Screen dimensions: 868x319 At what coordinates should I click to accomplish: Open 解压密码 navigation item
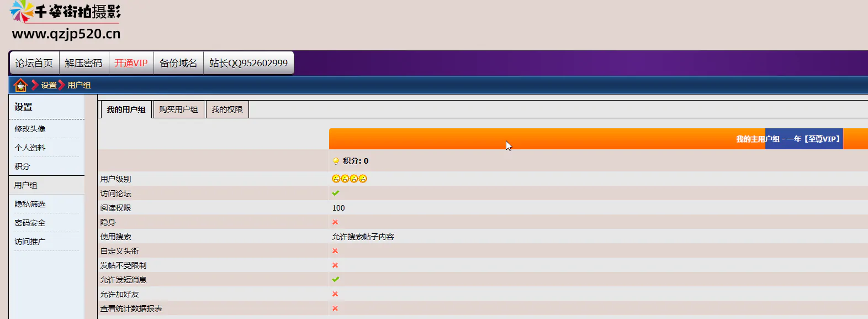point(83,63)
